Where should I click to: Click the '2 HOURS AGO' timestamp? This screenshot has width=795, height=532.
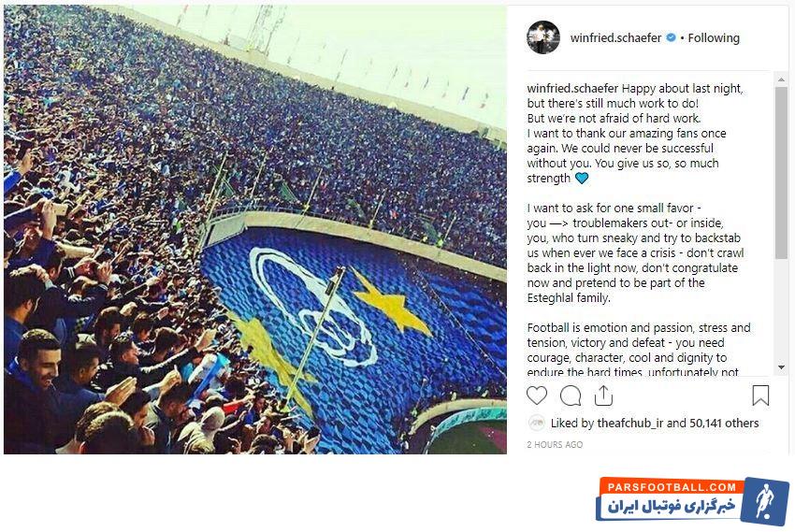[555, 445]
